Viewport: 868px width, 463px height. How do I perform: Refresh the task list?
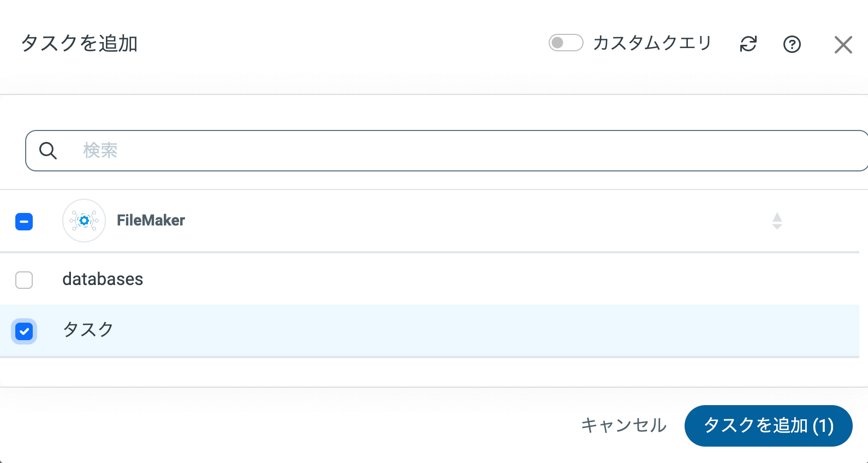tap(748, 44)
